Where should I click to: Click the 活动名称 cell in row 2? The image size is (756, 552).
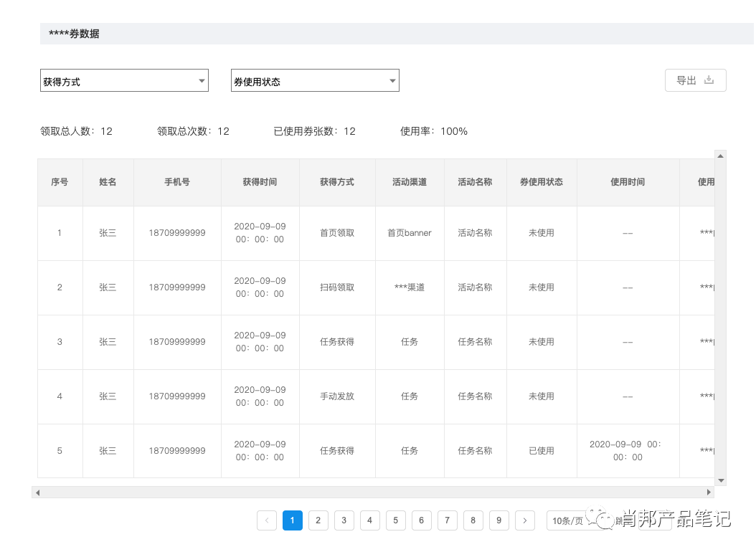point(475,287)
